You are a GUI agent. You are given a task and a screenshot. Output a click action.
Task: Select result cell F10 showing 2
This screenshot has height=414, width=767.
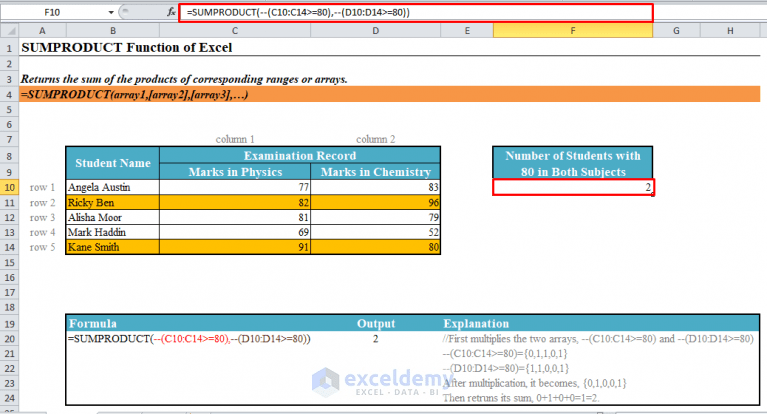pyautogui.click(x=573, y=187)
